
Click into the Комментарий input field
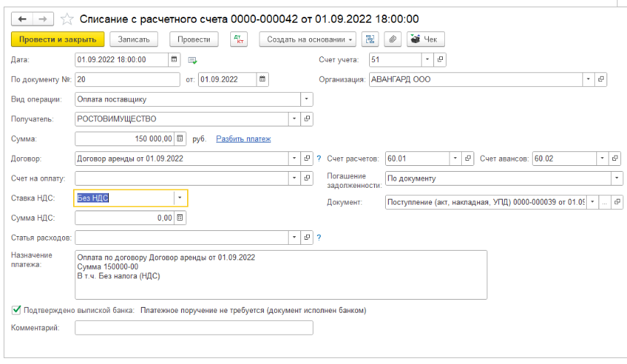(194, 328)
